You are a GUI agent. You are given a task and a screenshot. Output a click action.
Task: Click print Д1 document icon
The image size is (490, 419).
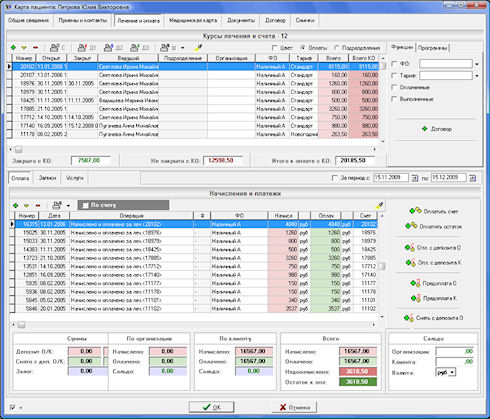pos(82,48)
